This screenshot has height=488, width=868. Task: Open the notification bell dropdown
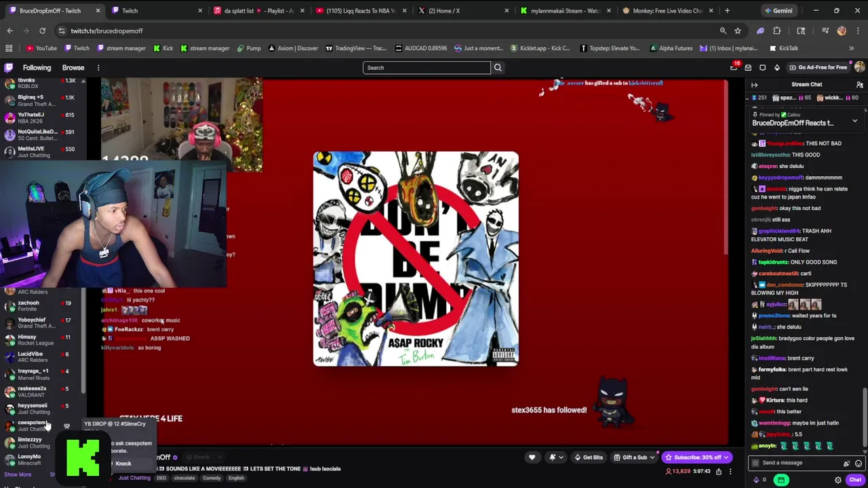(555, 457)
